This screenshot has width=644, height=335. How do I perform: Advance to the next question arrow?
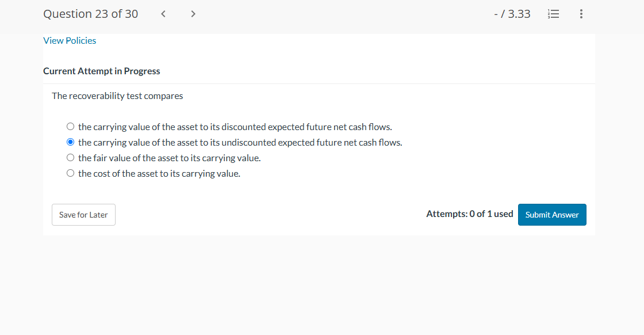(193, 14)
